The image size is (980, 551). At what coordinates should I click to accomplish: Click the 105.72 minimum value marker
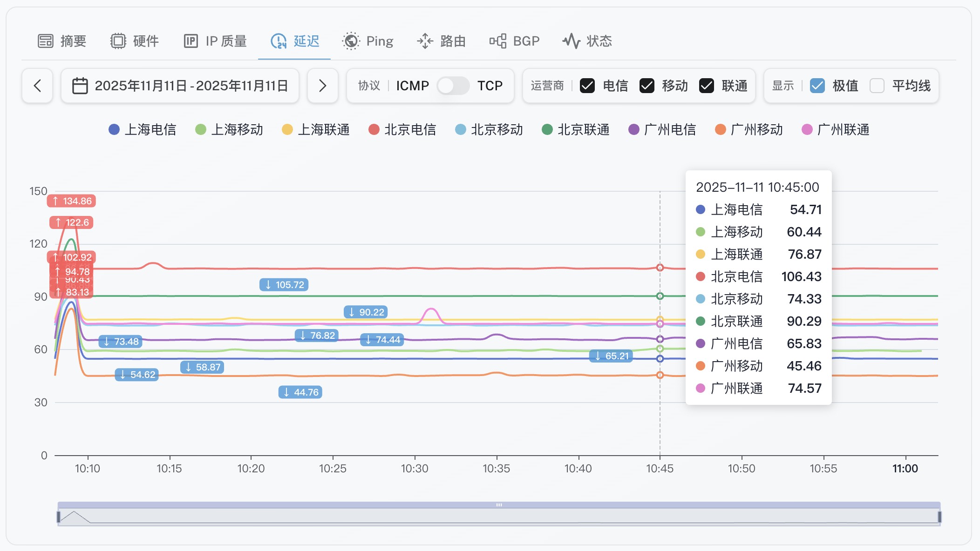(284, 285)
